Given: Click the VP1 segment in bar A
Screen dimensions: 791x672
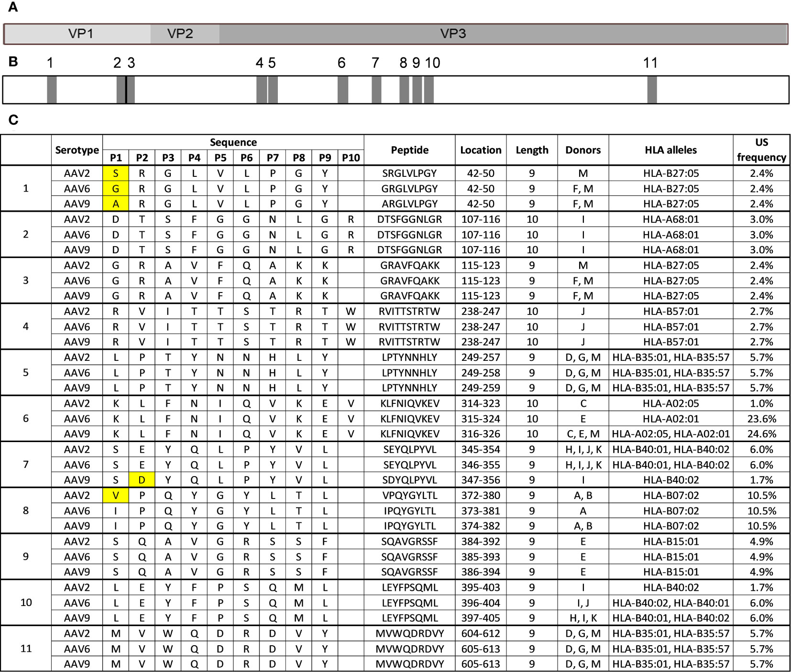Looking at the screenshot, I should tap(77, 33).
